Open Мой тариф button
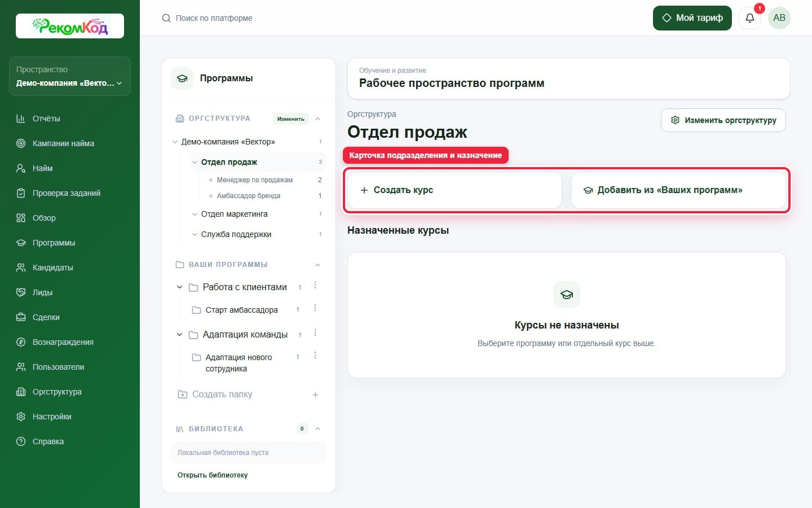812x508 pixels. [x=692, y=18]
